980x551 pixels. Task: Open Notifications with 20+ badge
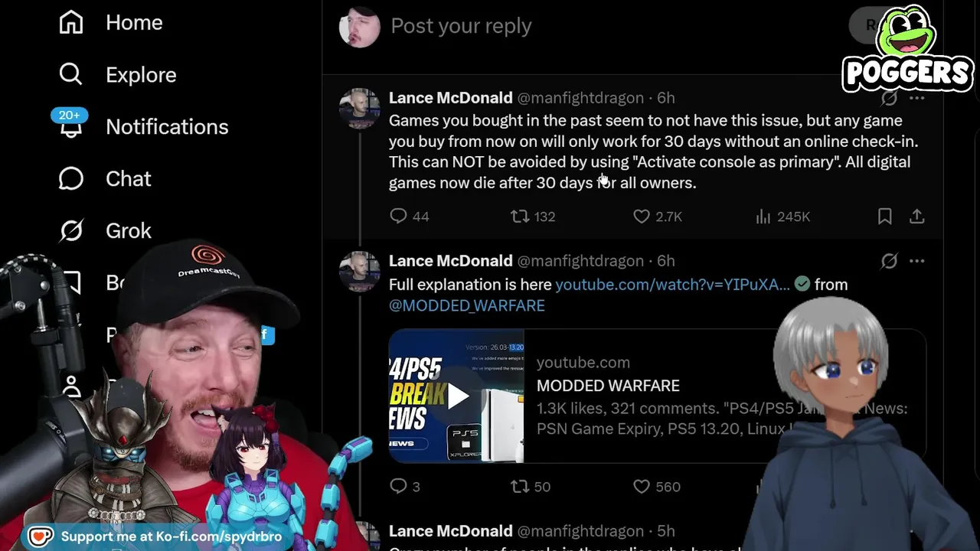[144, 126]
